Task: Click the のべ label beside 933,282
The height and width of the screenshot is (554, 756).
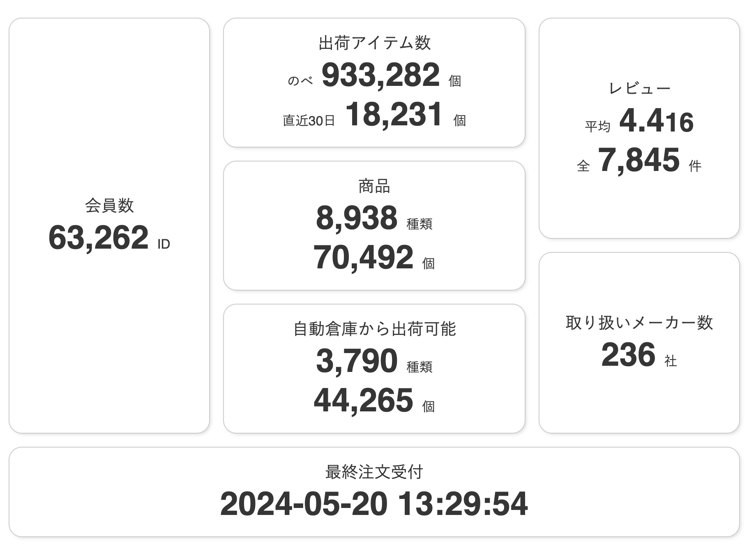Action: point(300,81)
